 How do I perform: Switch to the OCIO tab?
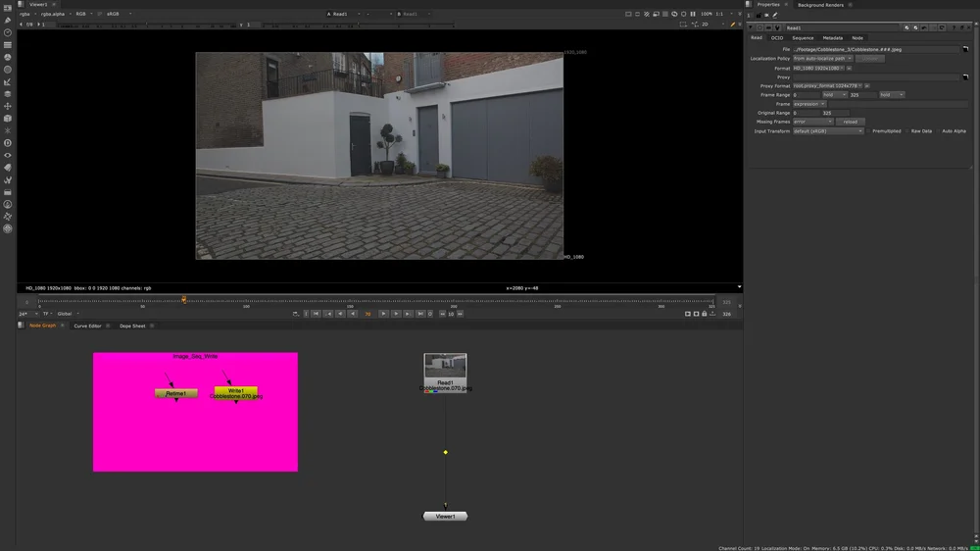pos(777,38)
